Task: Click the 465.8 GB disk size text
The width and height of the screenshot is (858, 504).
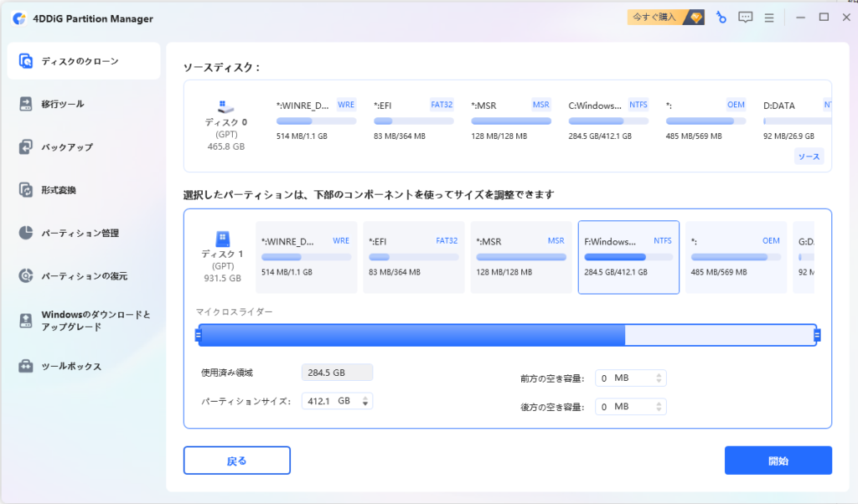Action: tap(226, 147)
